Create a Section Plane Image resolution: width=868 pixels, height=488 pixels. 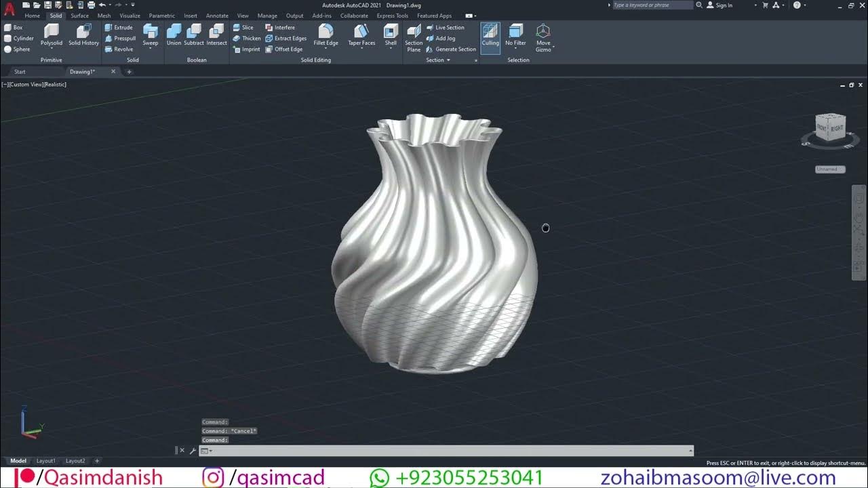pyautogui.click(x=414, y=36)
